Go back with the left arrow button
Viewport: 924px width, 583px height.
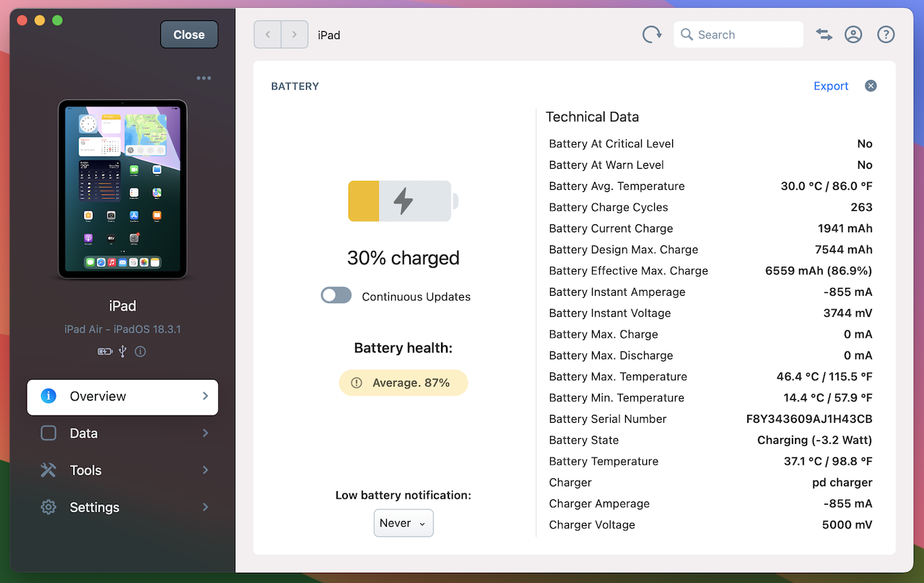(x=268, y=35)
